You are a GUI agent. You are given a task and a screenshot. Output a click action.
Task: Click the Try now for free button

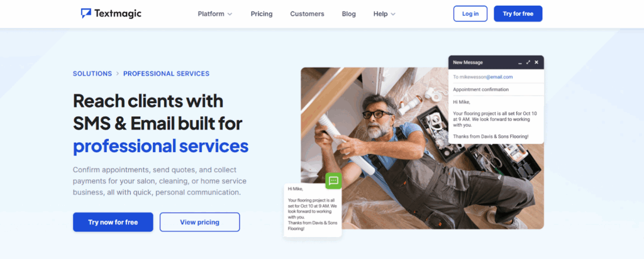[113, 222]
